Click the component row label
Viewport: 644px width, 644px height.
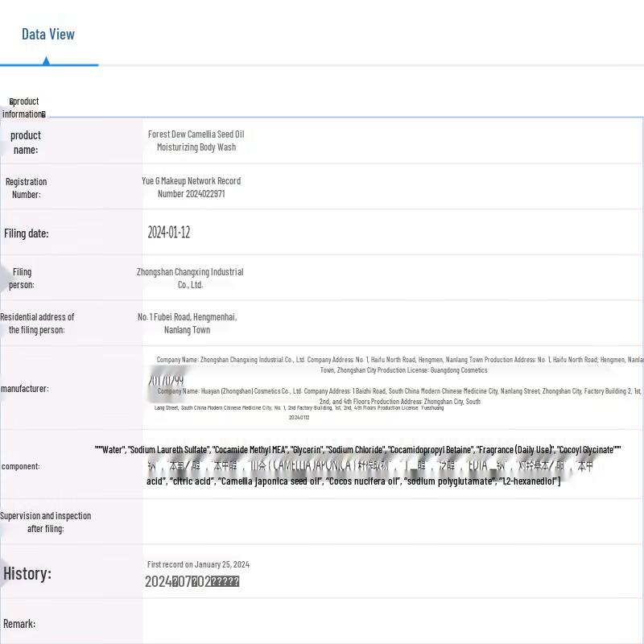pyautogui.click(x=21, y=466)
